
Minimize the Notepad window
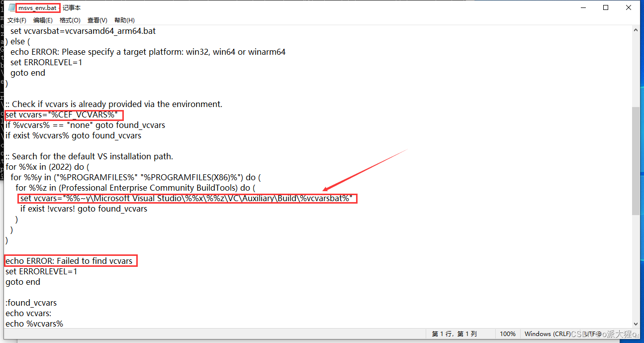tap(582, 7)
